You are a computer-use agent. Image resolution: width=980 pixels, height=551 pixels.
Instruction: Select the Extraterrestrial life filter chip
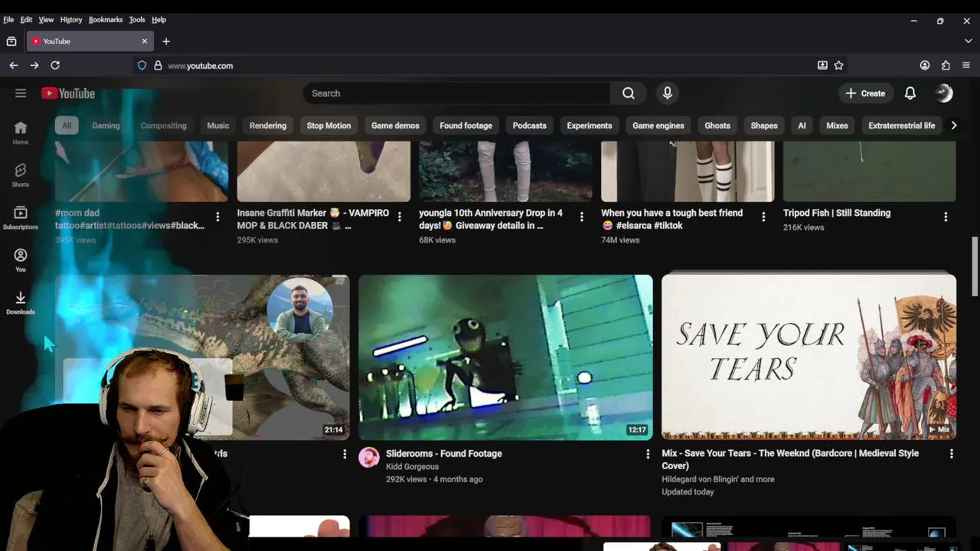[901, 126]
